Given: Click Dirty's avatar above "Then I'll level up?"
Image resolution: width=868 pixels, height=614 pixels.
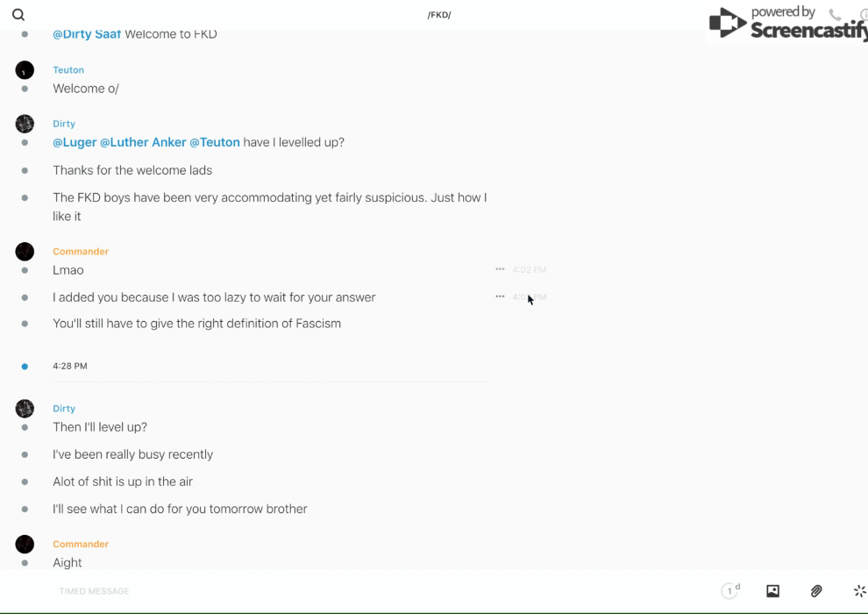Looking at the screenshot, I should (x=25, y=409).
